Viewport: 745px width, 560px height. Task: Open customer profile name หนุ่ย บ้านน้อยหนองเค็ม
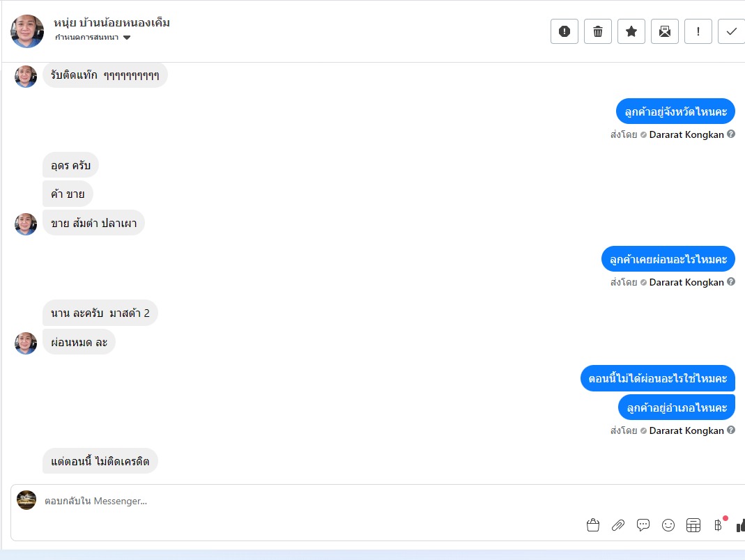coord(112,23)
